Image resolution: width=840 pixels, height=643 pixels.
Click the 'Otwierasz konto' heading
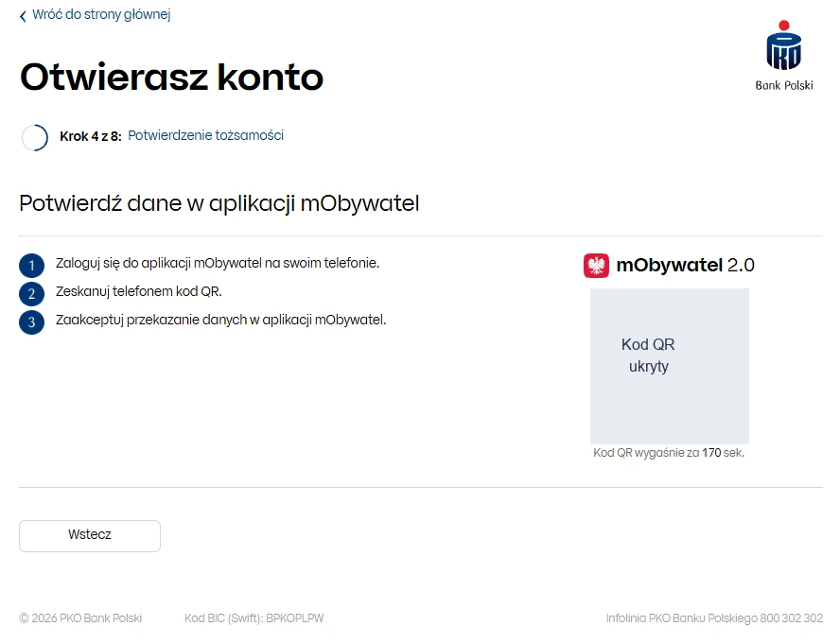pos(172,78)
